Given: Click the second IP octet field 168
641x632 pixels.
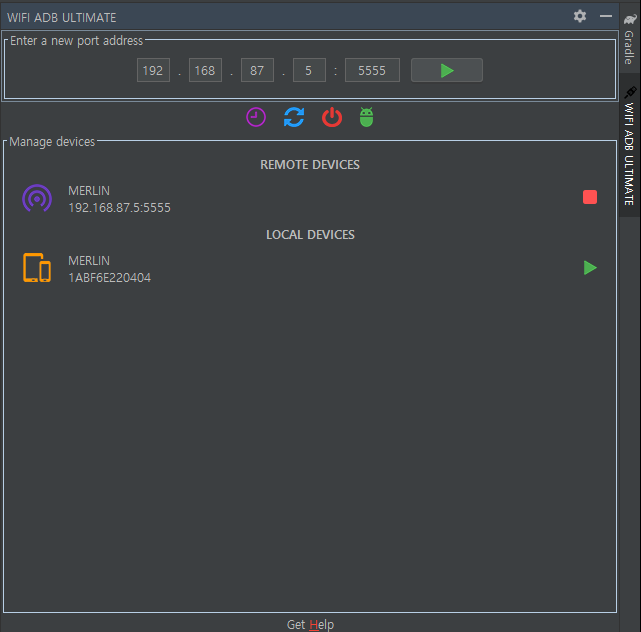Looking at the screenshot, I should pyautogui.click(x=205, y=70).
